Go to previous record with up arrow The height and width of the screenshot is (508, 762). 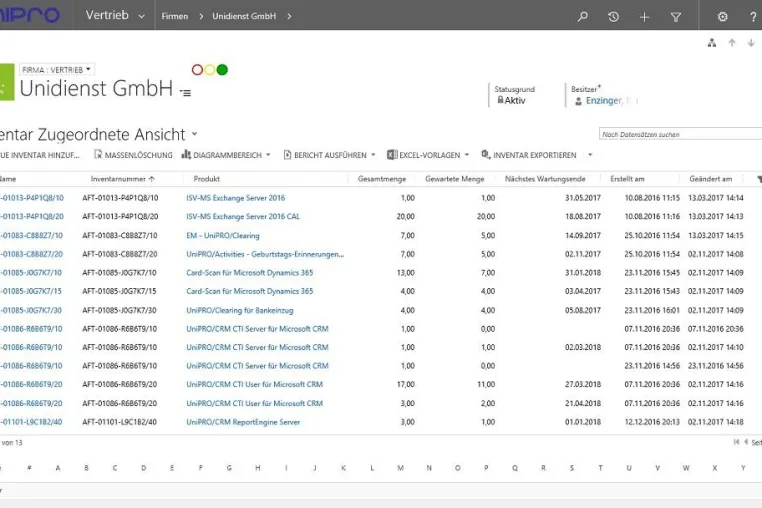[x=732, y=42]
